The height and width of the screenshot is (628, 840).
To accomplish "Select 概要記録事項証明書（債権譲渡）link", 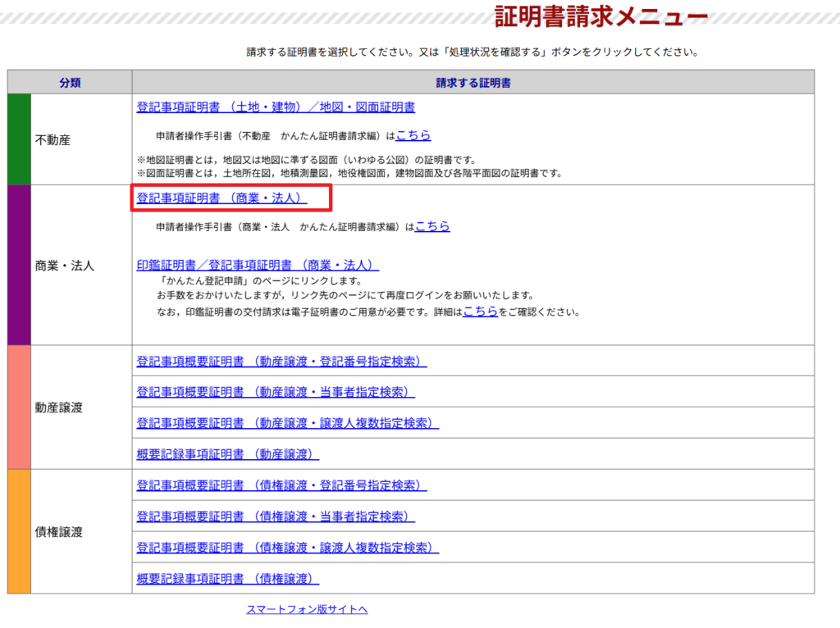I will coord(227,579).
